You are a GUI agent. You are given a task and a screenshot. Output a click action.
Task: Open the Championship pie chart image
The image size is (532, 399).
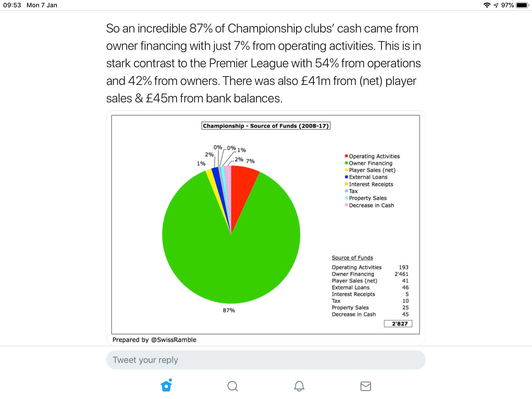click(266, 228)
